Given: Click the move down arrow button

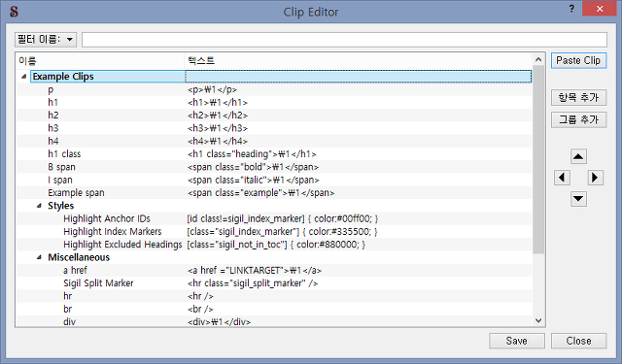Looking at the screenshot, I should (578, 198).
